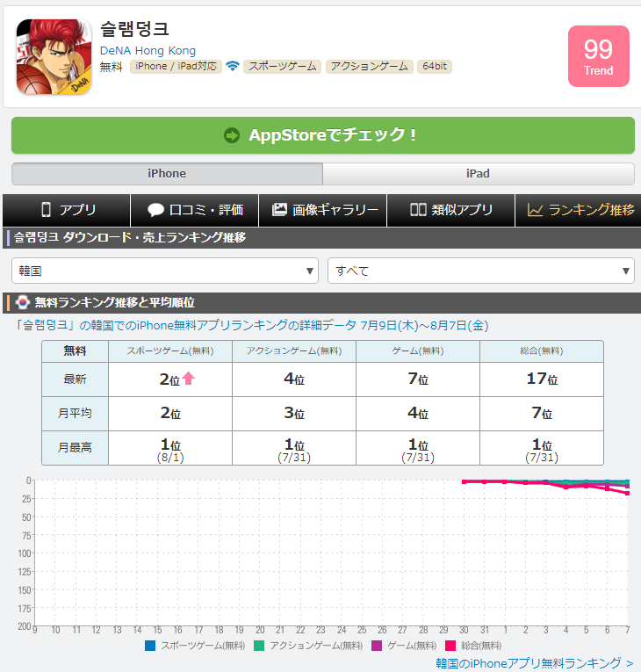
Task: Click the スポーツゲーム(無料) column header
Action: coord(170,351)
